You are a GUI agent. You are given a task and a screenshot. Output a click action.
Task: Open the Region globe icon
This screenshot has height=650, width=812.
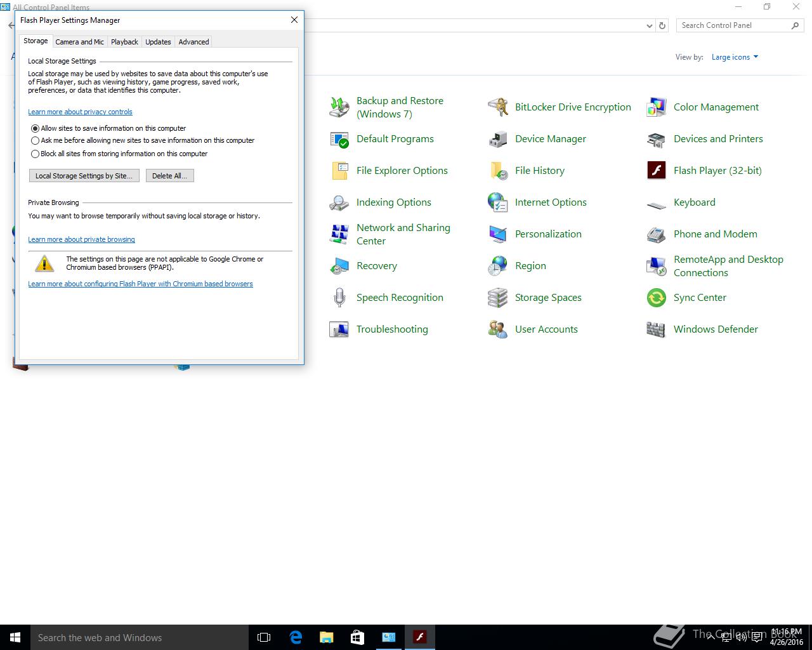point(498,266)
